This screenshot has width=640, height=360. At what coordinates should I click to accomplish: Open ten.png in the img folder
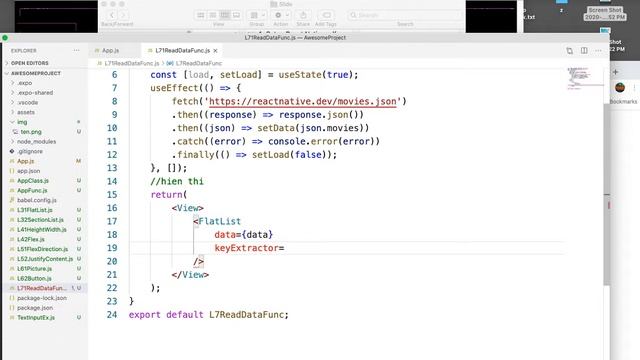pos(31,132)
